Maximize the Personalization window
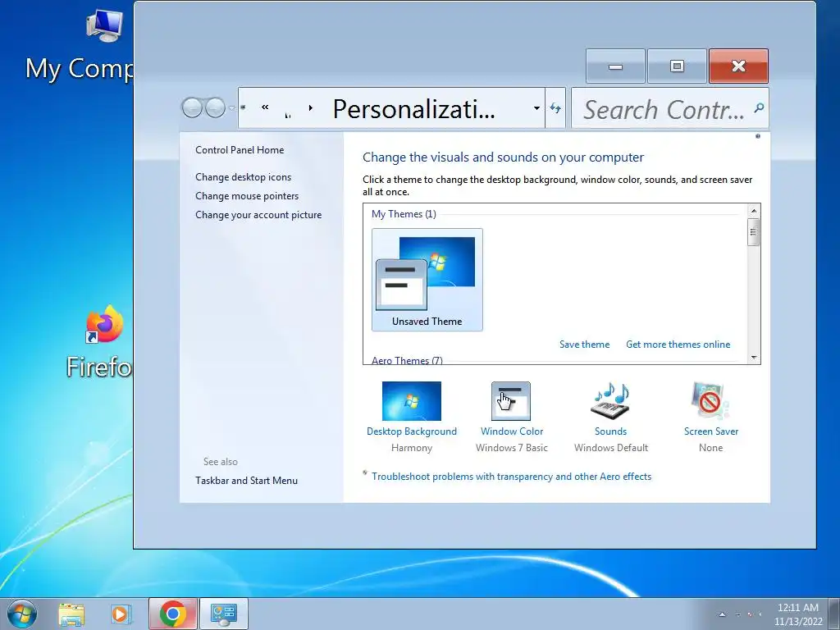 677,66
